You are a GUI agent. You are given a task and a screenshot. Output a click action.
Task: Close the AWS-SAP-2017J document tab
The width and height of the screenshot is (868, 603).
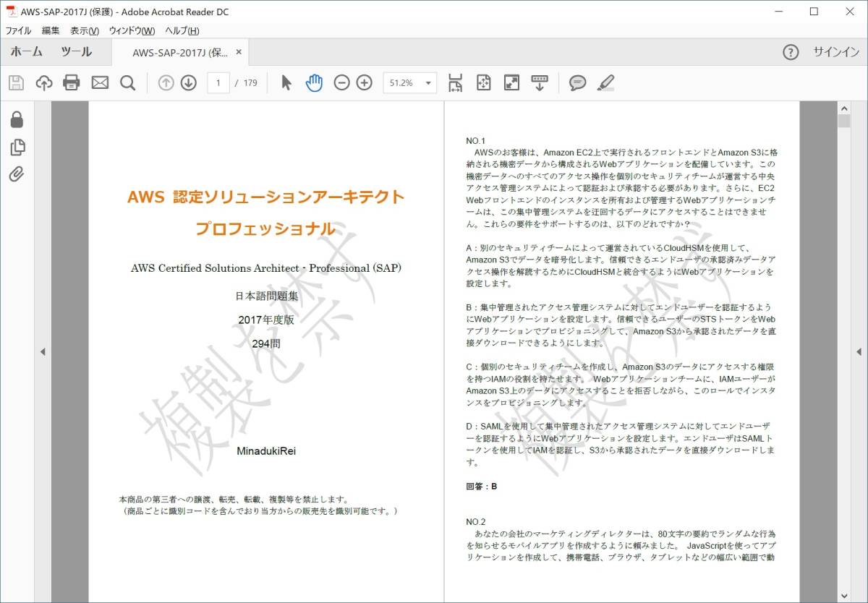tap(239, 52)
